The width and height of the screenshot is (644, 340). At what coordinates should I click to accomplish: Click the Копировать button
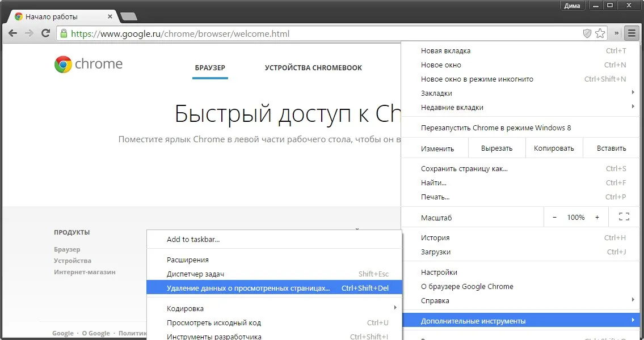click(554, 148)
